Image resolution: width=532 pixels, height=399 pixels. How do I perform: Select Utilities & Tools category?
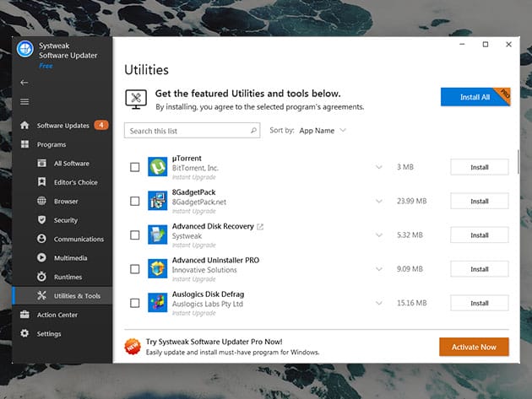[x=62, y=295]
